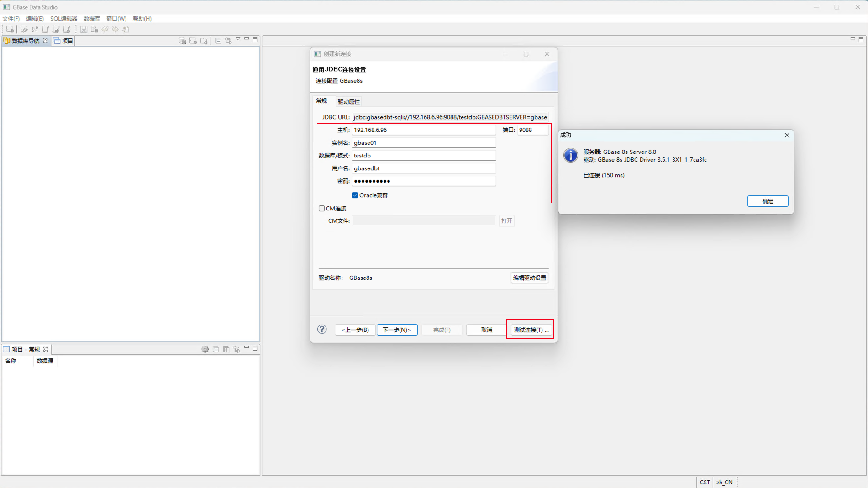
Task: Click the link-with-editor icon in the navigator panel
Action: 228,40
